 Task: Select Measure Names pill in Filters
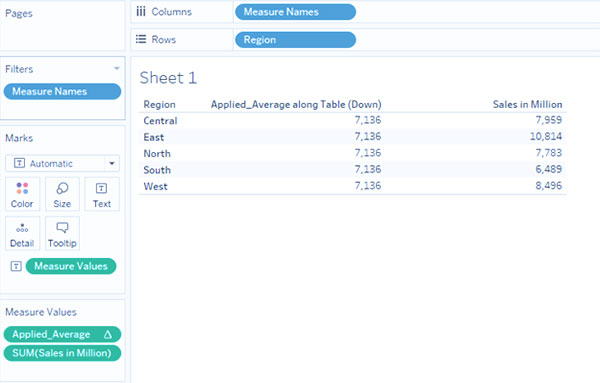coord(62,91)
